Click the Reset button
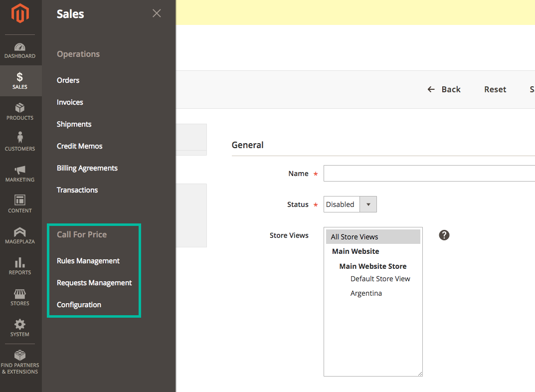 495,89
